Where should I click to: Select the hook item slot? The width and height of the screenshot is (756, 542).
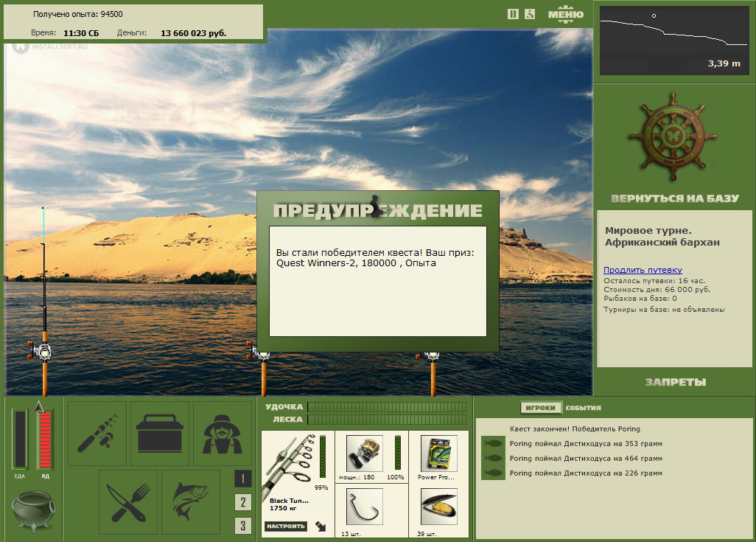pyautogui.click(x=365, y=507)
